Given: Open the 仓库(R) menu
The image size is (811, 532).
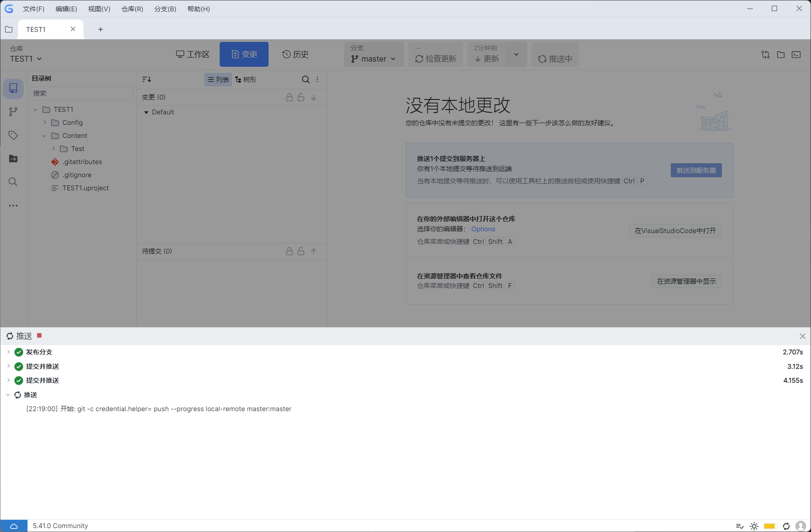Looking at the screenshot, I should pyautogui.click(x=131, y=9).
